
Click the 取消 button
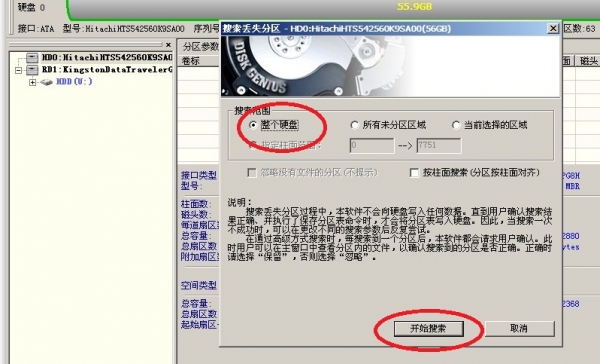click(x=519, y=328)
